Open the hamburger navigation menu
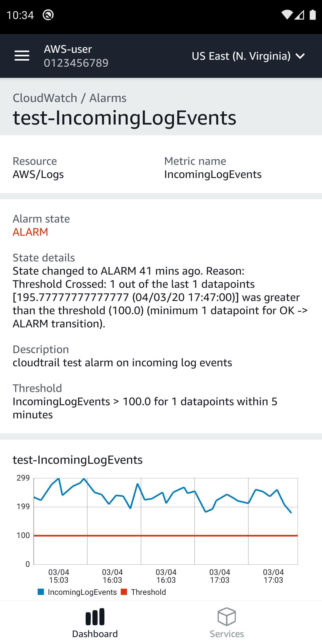This screenshot has height=644, width=322. click(x=22, y=55)
